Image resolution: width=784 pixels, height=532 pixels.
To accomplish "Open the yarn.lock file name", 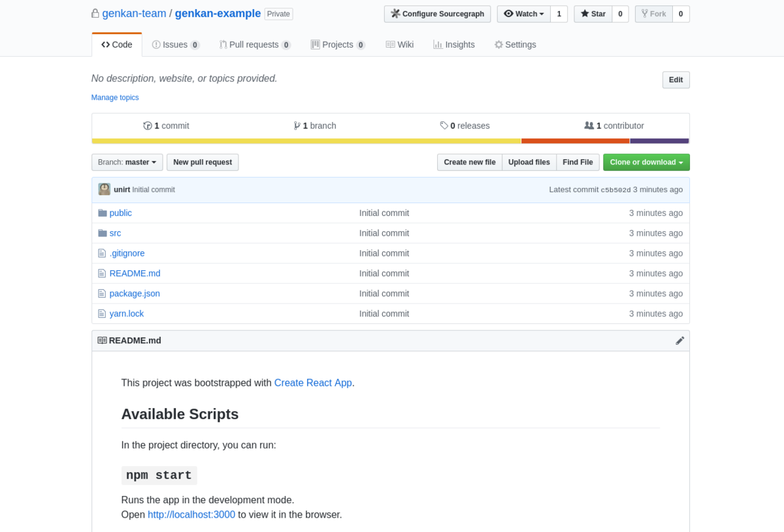I will (127, 314).
